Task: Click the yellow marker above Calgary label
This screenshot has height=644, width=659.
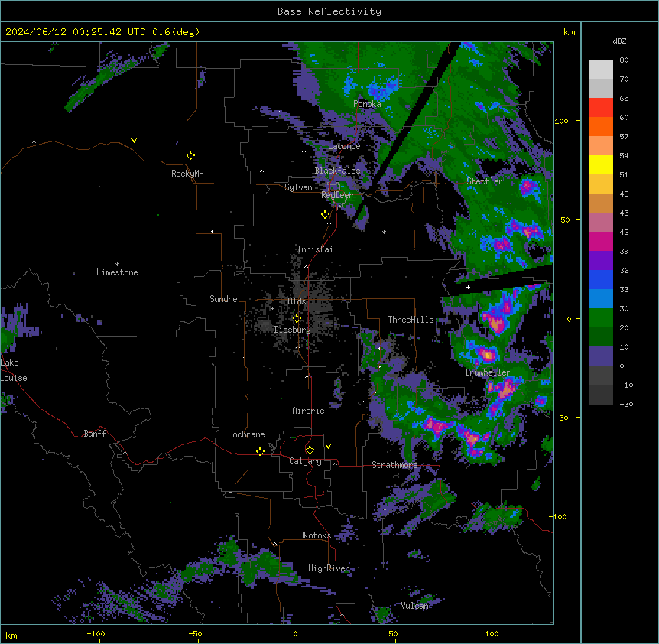Action: 310,450
